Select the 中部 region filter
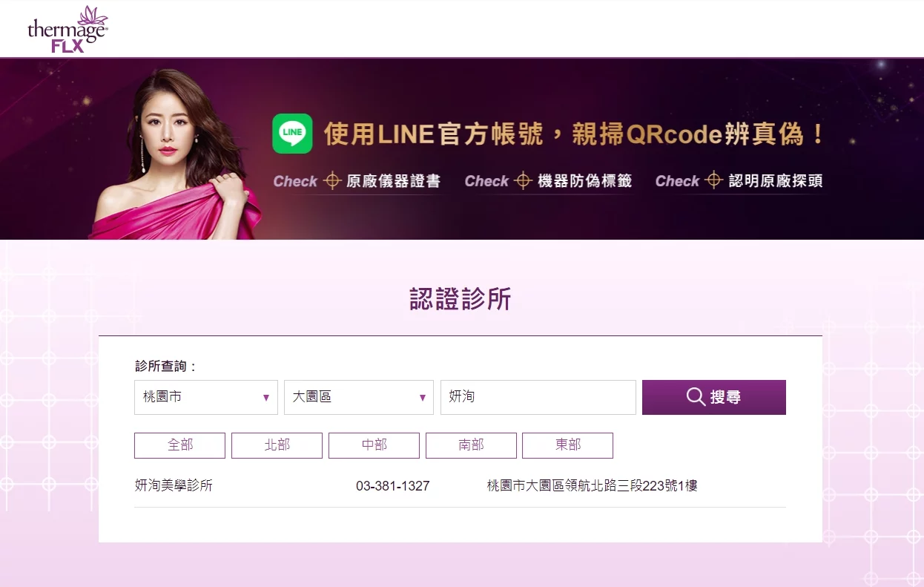The image size is (924, 587). [x=374, y=445]
